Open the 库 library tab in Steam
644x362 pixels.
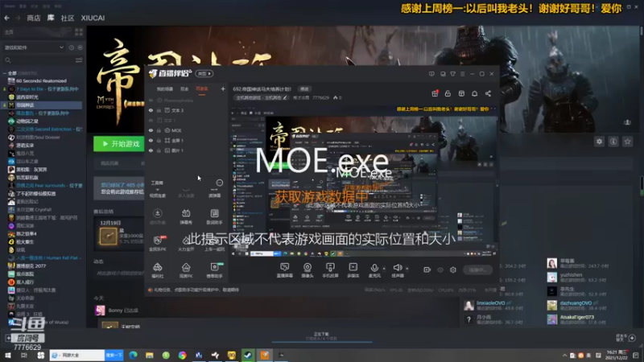pos(51,18)
